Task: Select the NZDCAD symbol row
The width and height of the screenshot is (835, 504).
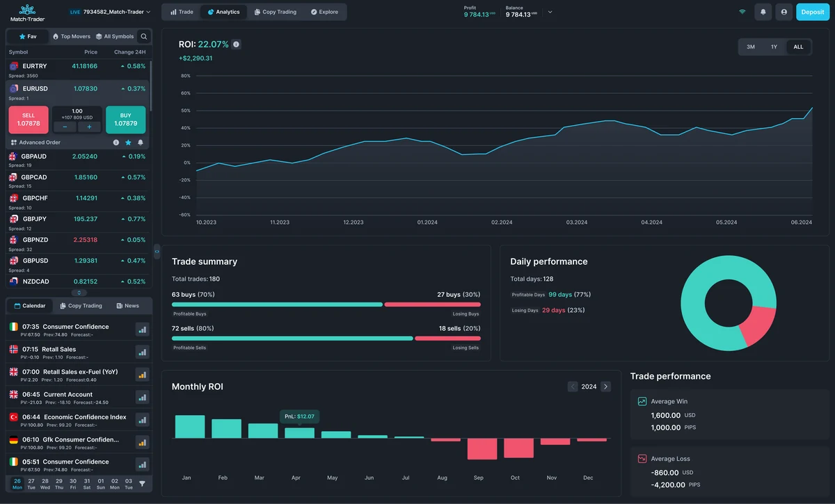Action: coord(79,282)
